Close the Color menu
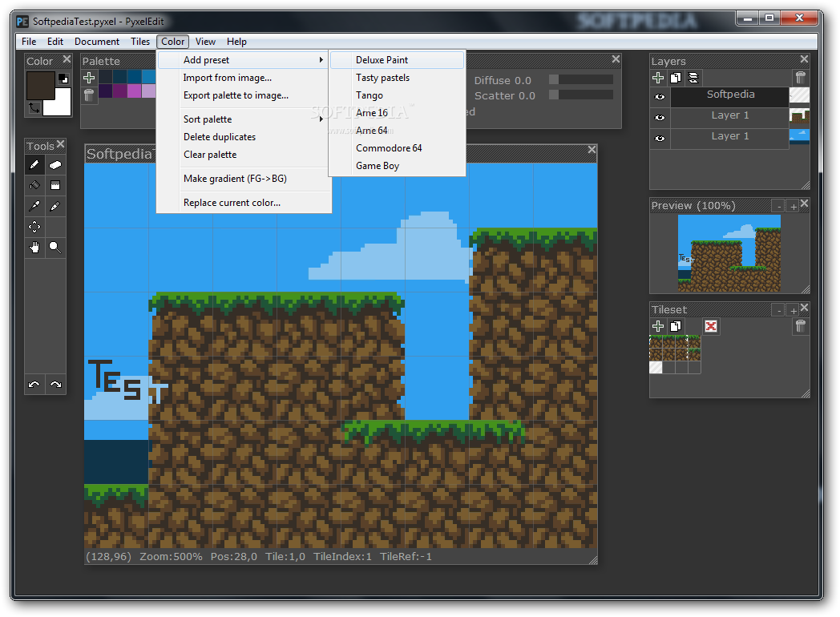Viewport: 840px width, 617px height. (172, 41)
